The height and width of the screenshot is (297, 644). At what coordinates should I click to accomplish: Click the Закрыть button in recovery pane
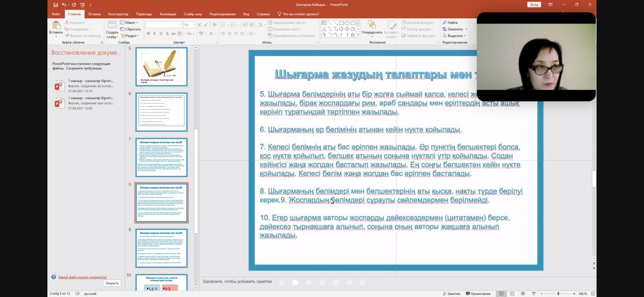112,283
